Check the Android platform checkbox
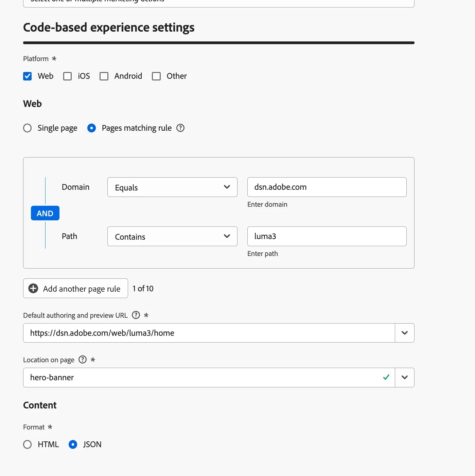The image size is (475, 476). tap(104, 76)
